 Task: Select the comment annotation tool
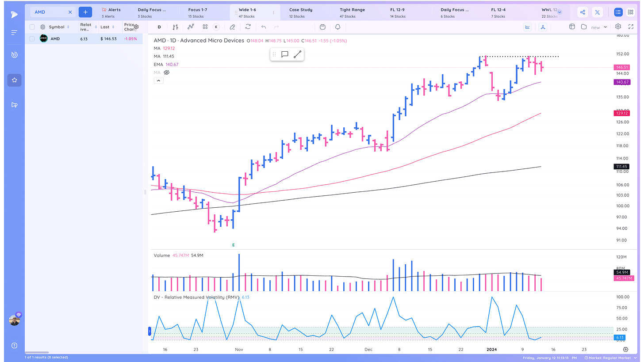pyautogui.click(x=285, y=54)
